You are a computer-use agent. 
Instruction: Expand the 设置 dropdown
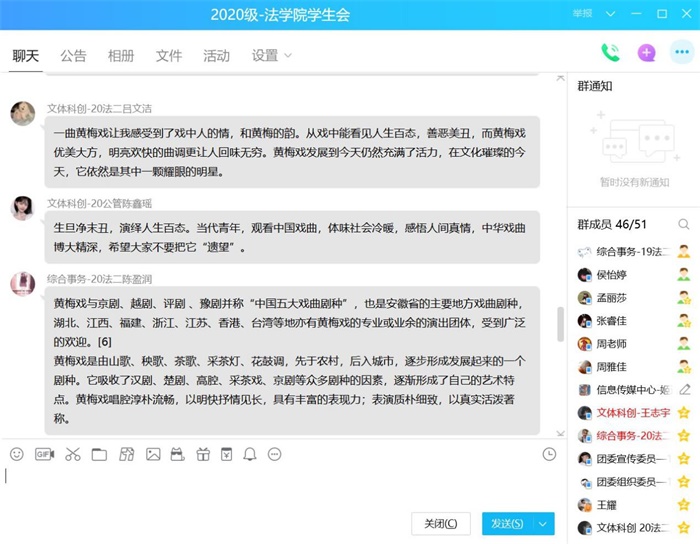click(271, 56)
